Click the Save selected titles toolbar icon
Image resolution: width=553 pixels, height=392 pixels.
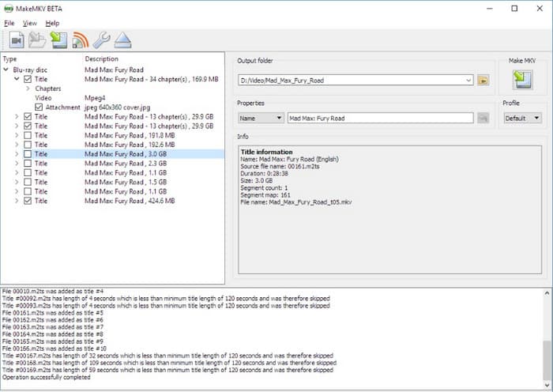(58, 40)
